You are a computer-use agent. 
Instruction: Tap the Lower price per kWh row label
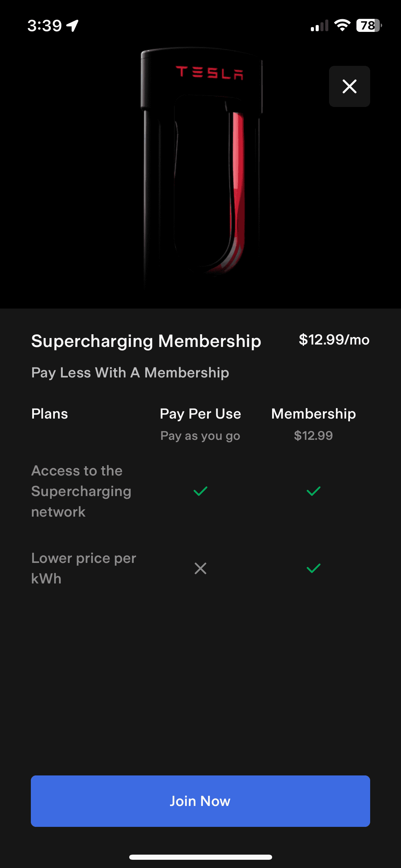click(83, 568)
